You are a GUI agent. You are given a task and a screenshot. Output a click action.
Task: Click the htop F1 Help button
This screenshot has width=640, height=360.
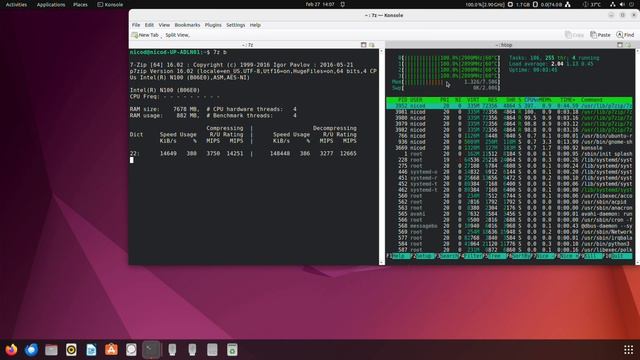click(399, 256)
